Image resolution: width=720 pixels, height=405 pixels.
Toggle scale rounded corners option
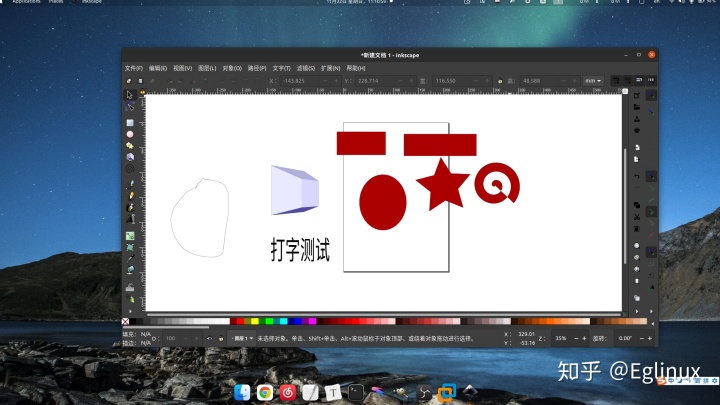click(x=627, y=80)
